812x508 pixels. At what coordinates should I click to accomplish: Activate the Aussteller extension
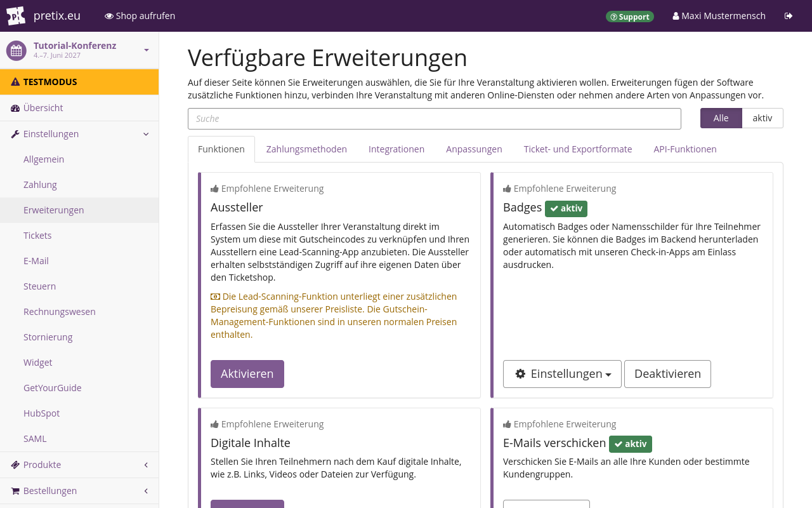pyautogui.click(x=247, y=374)
